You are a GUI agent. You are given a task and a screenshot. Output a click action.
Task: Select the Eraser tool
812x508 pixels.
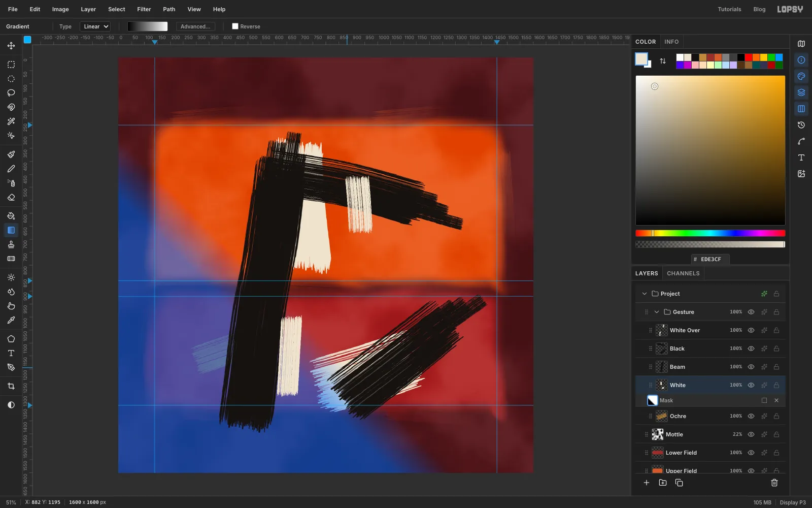coord(11,197)
